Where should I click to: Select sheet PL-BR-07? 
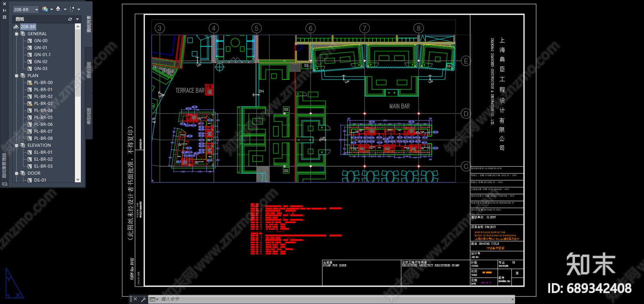[43, 131]
